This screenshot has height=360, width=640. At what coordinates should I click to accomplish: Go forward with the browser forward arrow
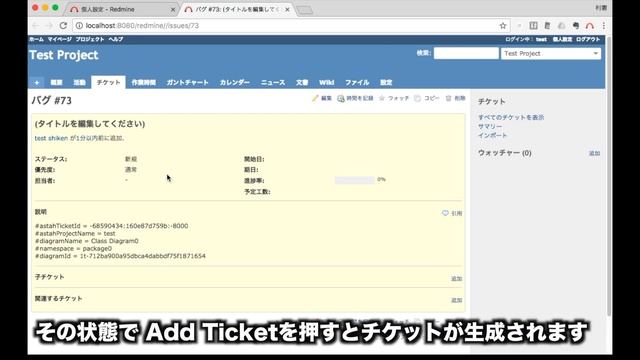[x=49, y=25]
